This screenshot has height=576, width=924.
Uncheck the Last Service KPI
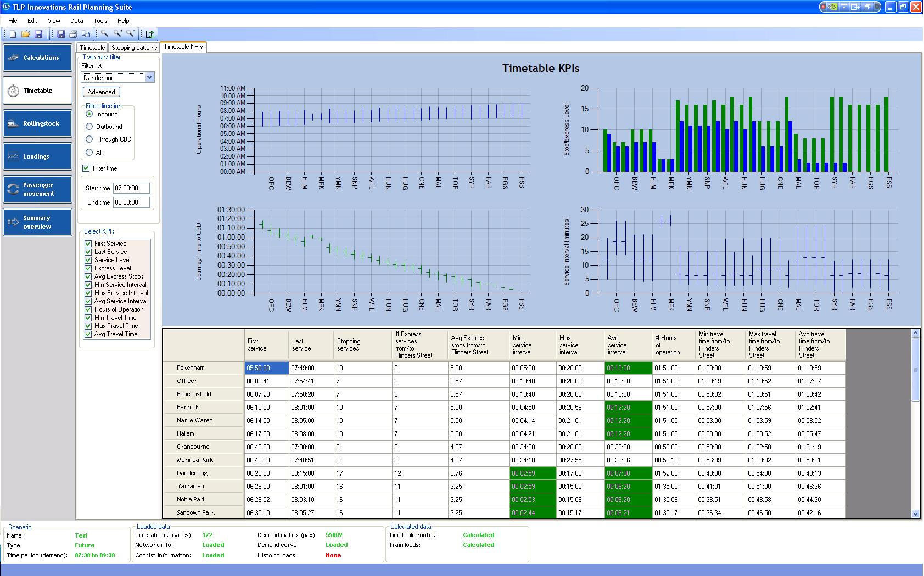coord(88,252)
